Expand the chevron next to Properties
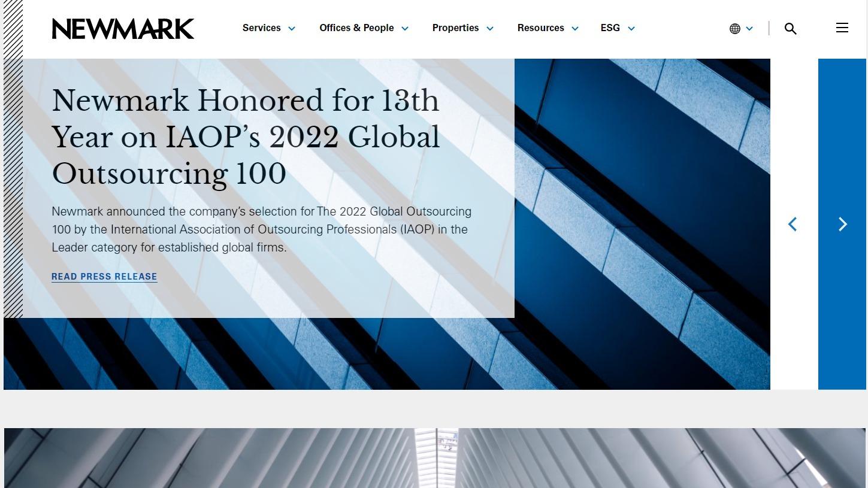The height and width of the screenshot is (488, 868). click(x=490, y=29)
